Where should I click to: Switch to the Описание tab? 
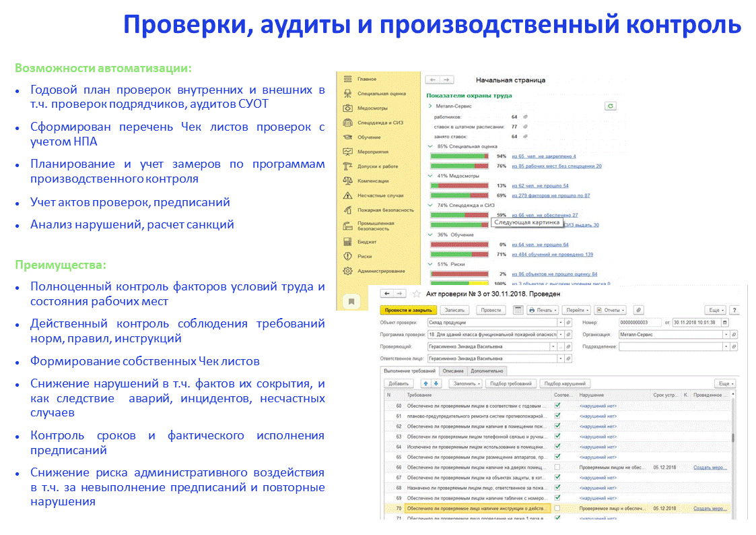coord(453,371)
